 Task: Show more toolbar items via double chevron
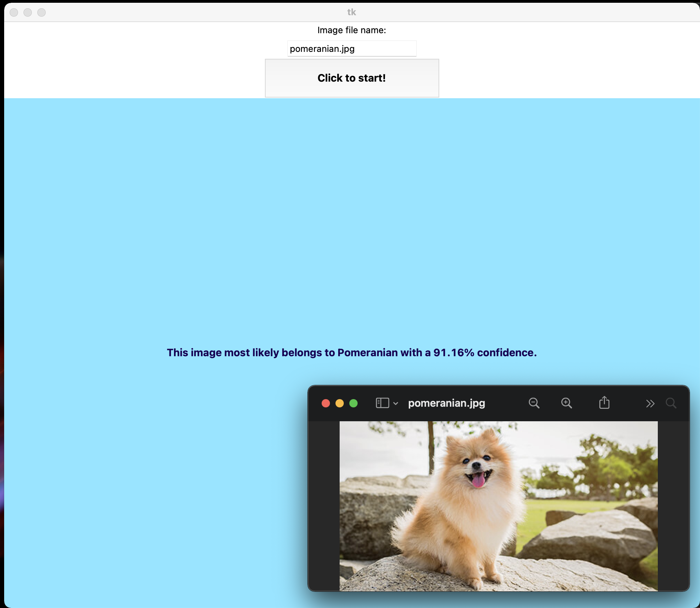click(x=650, y=404)
